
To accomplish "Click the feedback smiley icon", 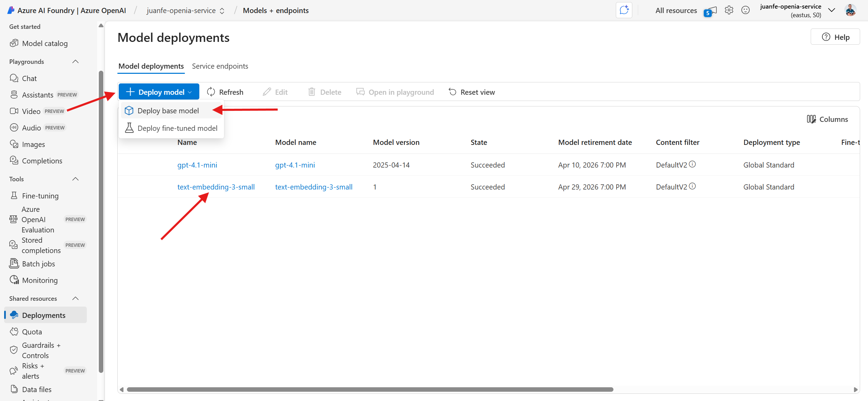I will 745,10.
